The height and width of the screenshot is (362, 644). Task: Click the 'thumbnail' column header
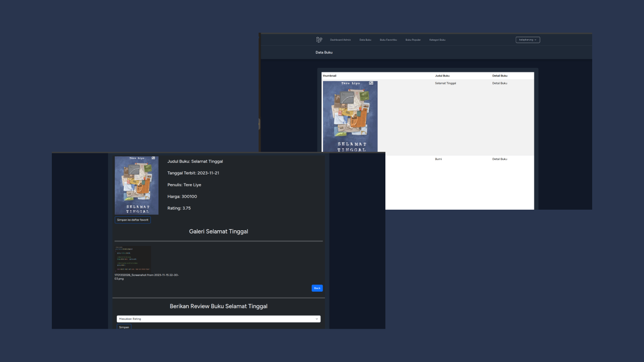pyautogui.click(x=330, y=75)
